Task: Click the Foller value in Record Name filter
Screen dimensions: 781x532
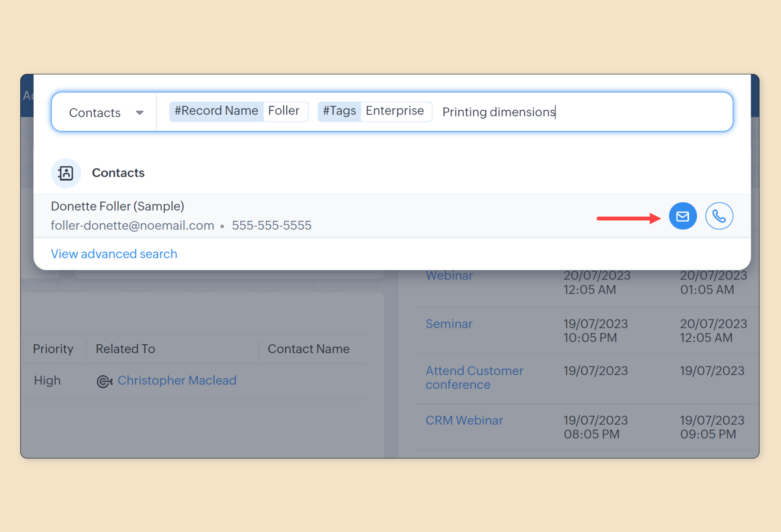Action: pos(284,111)
